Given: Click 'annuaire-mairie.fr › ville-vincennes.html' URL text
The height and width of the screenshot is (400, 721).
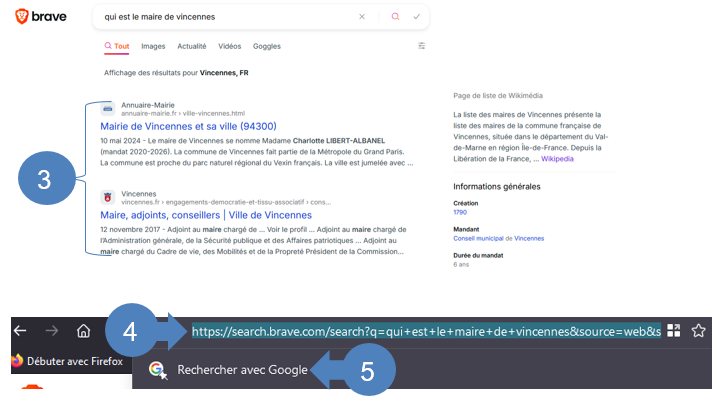Looking at the screenshot, I should (183, 114).
